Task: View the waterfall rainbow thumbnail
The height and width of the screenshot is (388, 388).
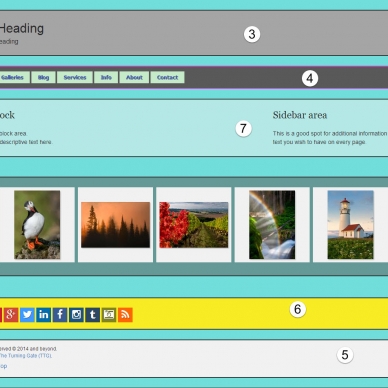Action: pyautogui.click(x=272, y=225)
